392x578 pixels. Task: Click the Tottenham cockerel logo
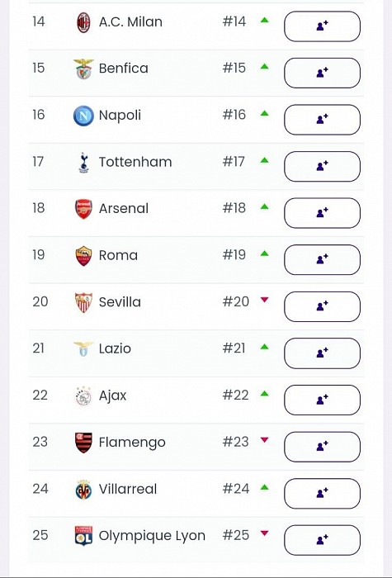tap(83, 163)
